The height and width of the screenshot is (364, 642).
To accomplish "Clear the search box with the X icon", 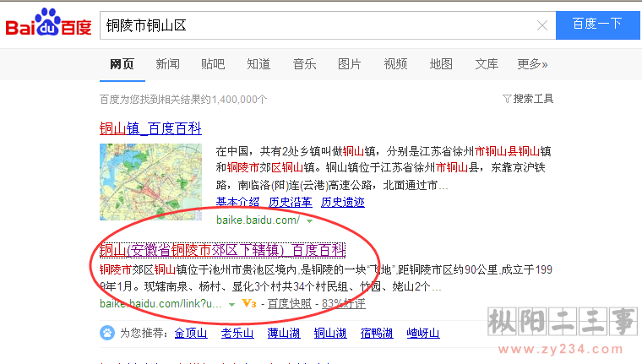I will click(542, 25).
